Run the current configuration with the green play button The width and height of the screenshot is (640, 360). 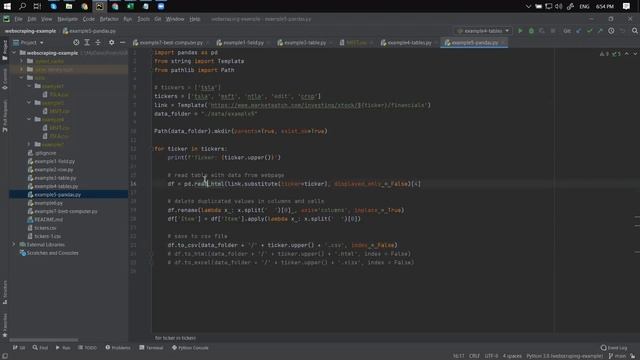coord(520,31)
